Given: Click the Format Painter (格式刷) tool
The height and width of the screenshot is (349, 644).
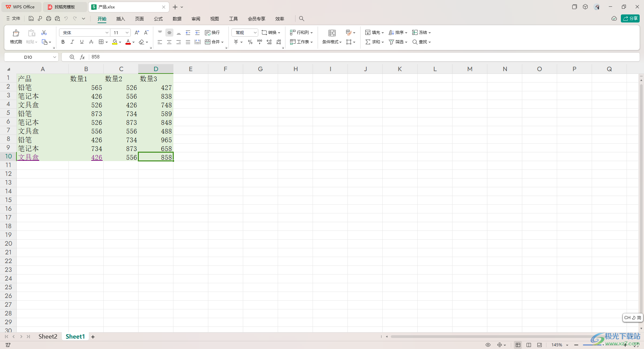Looking at the screenshot, I should [x=16, y=37].
